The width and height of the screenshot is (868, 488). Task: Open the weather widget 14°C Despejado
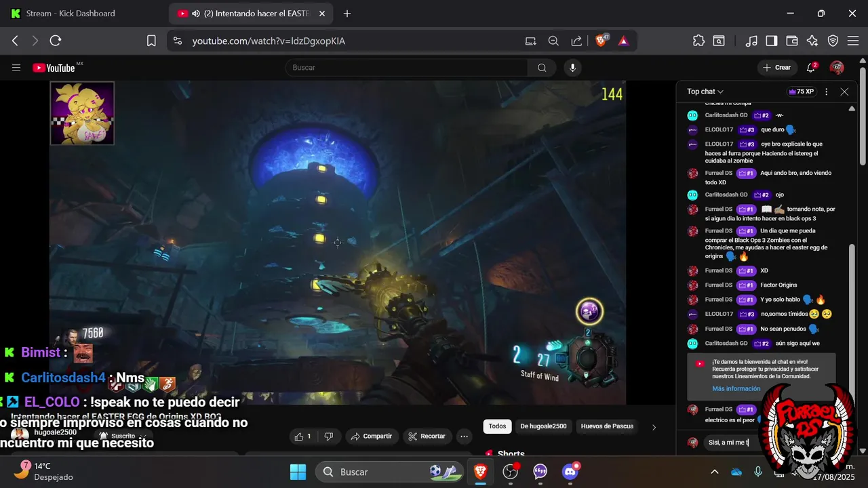44,472
